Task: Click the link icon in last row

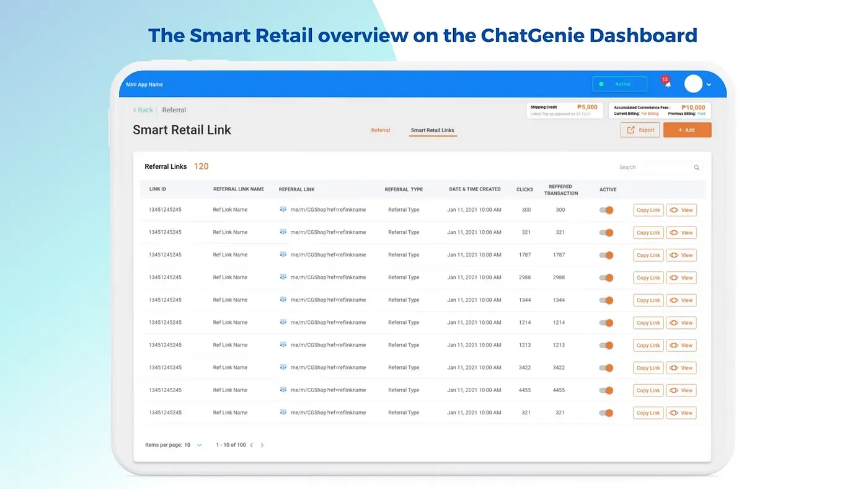Action: pos(283,412)
